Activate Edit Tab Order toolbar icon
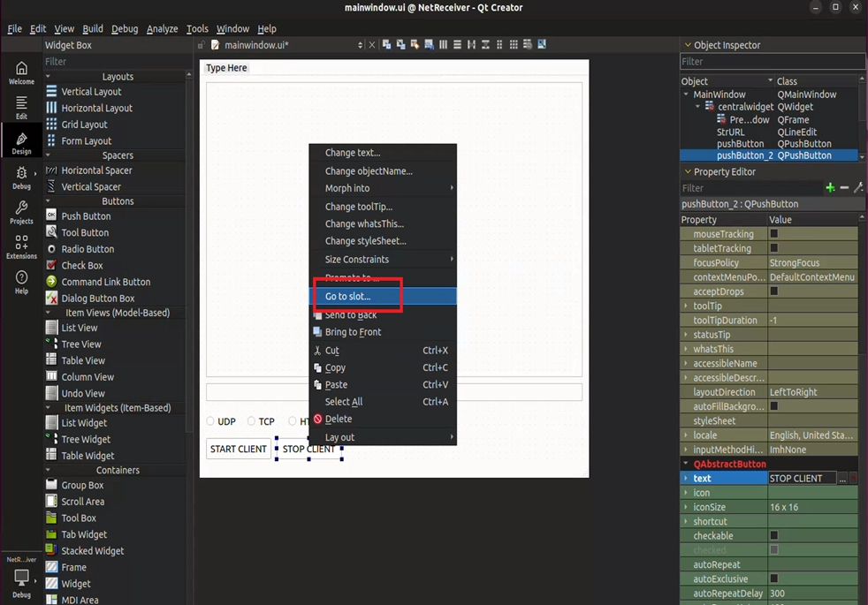 (429, 45)
